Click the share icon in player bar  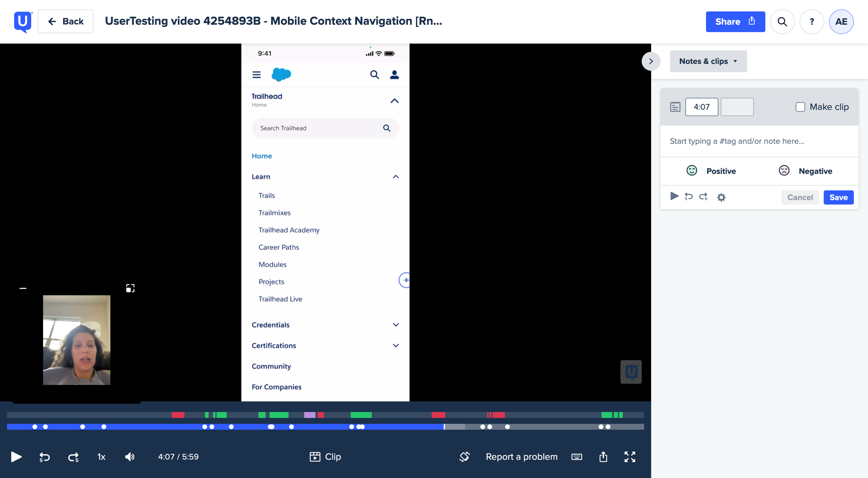603,457
